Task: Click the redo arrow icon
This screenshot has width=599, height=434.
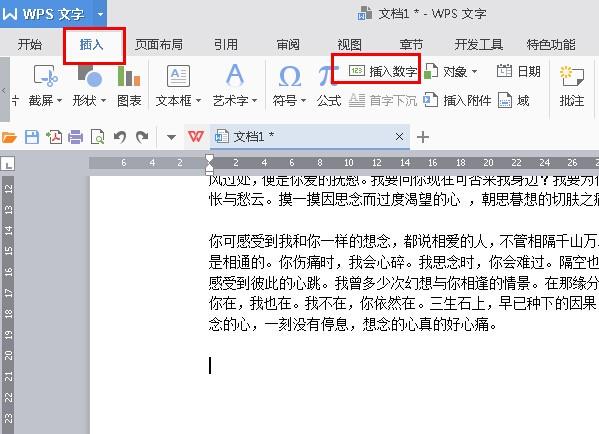Action: coord(142,137)
